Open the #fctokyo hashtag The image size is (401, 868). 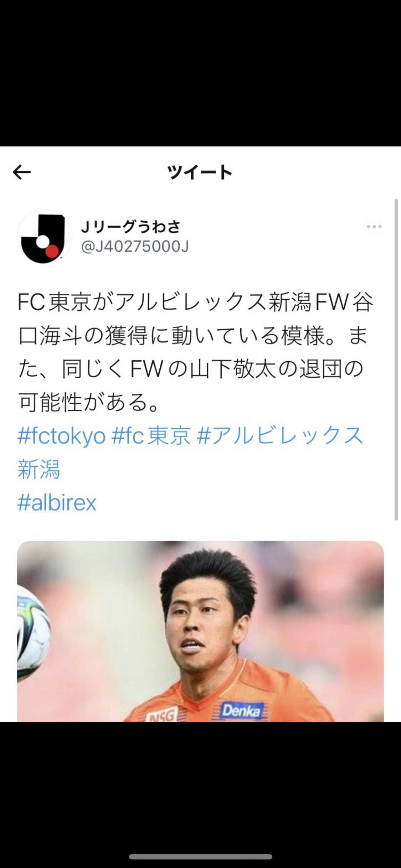coord(62,436)
